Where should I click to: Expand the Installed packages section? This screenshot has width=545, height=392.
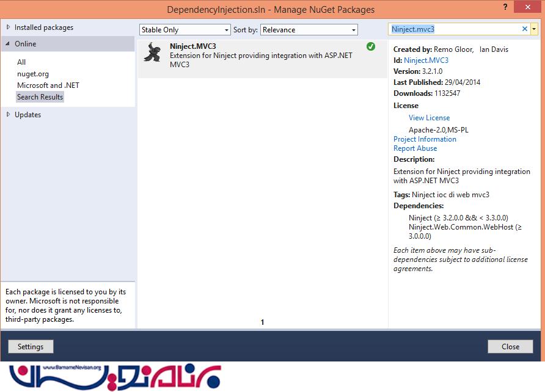tap(8, 27)
